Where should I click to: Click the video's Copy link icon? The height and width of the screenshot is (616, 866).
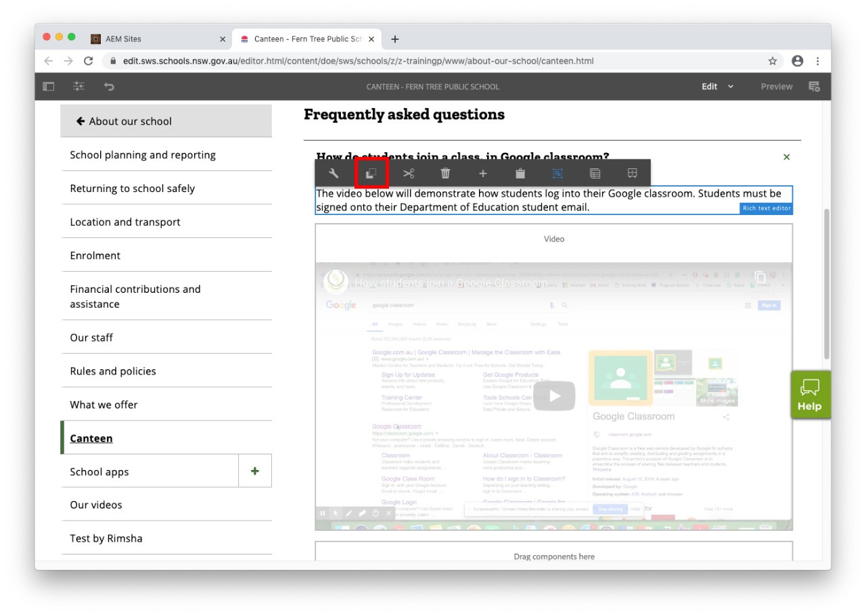[x=760, y=278]
